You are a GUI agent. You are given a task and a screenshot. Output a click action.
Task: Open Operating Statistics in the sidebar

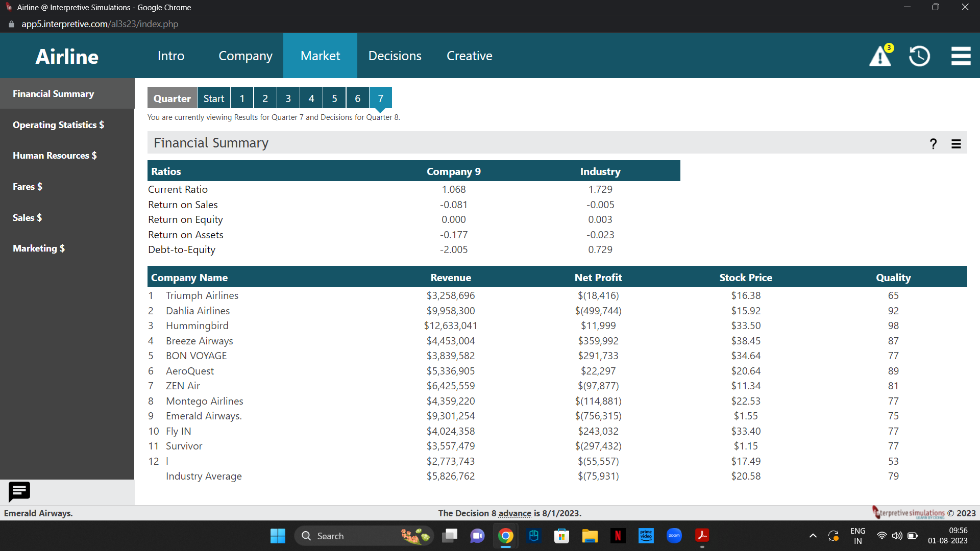pyautogui.click(x=58, y=125)
